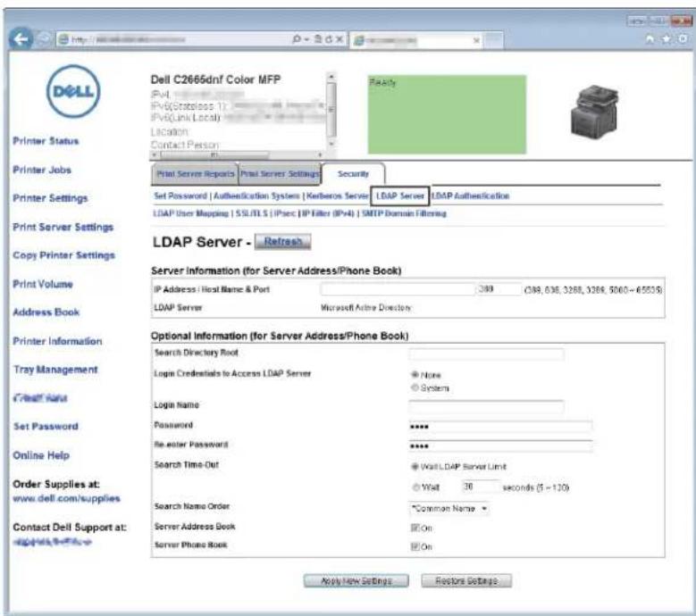The image size is (696, 616).
Task: Open a new blank browser tab
Action: (x=493, y=40)
